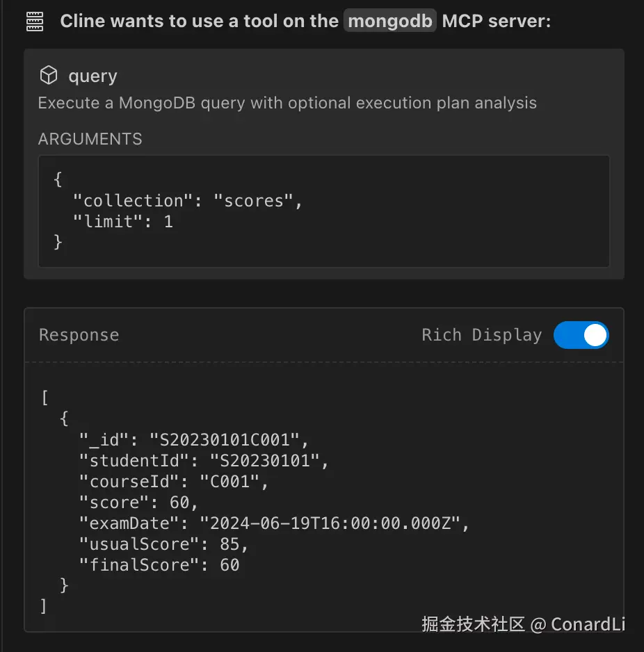Click the "_id" line in response
The image size is (644, 652).
193,439
